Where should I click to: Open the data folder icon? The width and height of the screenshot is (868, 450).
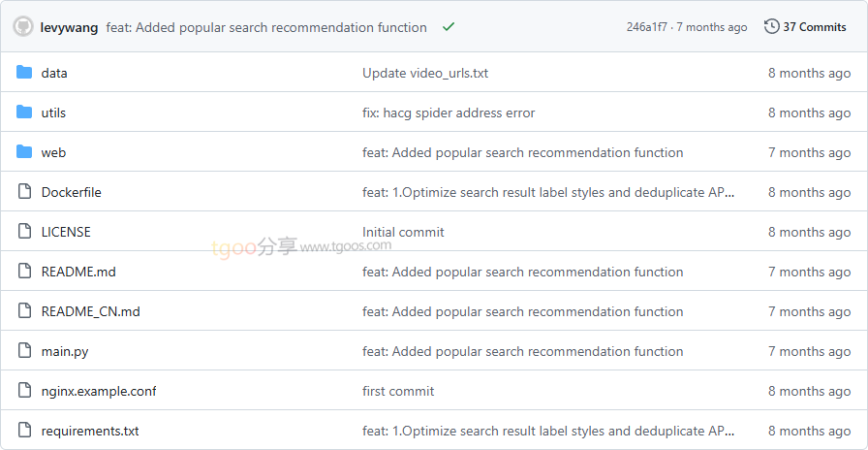24,73
